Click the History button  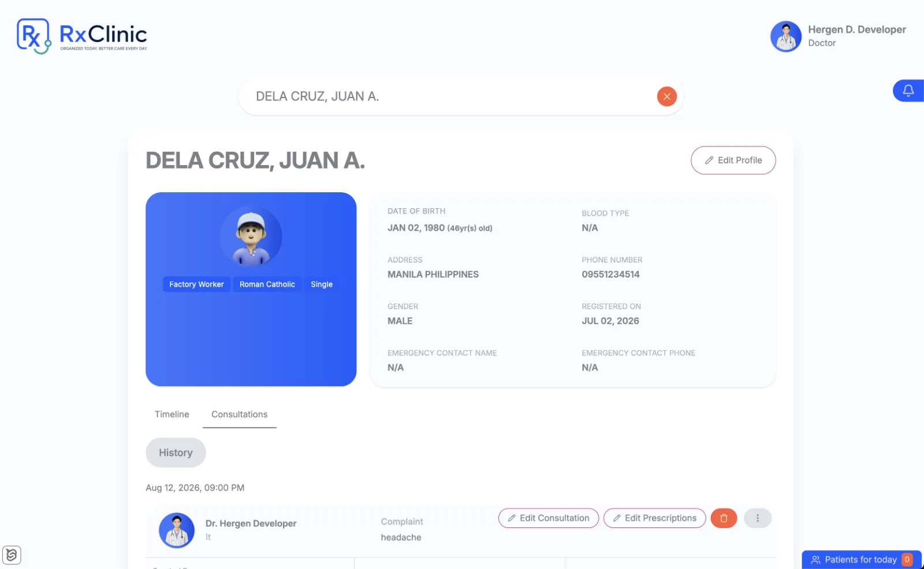click(x=176, y=452)
